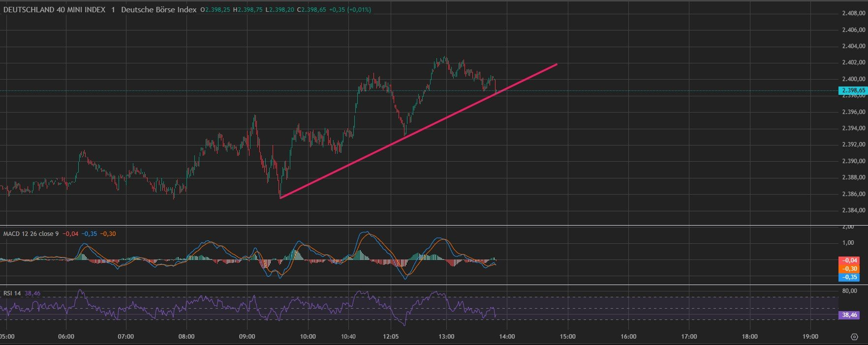Viewport: 868px width, 345px height.
Task: Click the orange MACD signal value -0,30
Action: coord(851,269)
